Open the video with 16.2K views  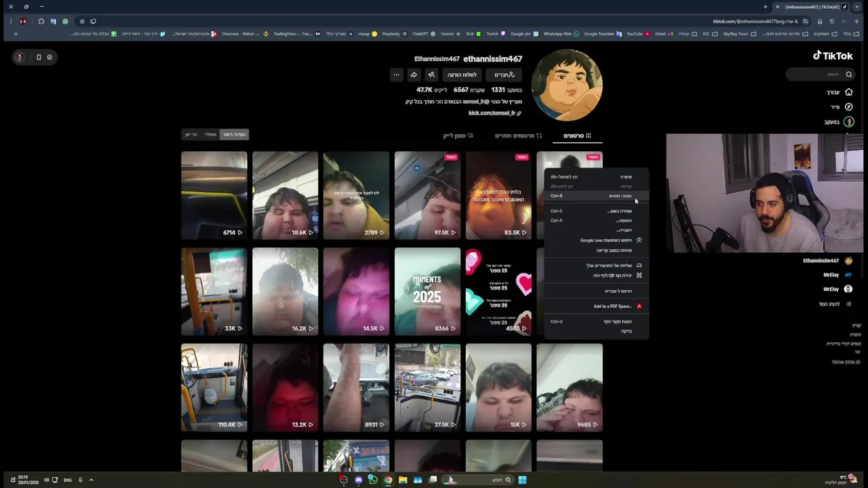[285, 291]
